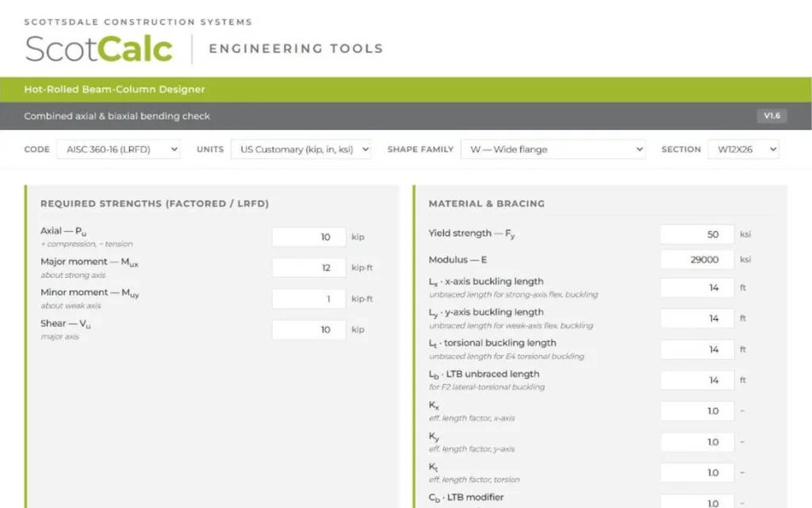
Task: Click the Shear Vu input field
Action: coord(309,329)
